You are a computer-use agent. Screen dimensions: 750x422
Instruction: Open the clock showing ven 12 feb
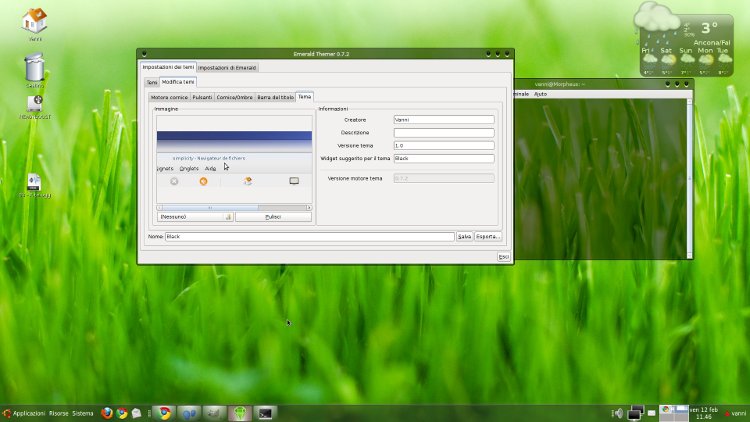704,413
